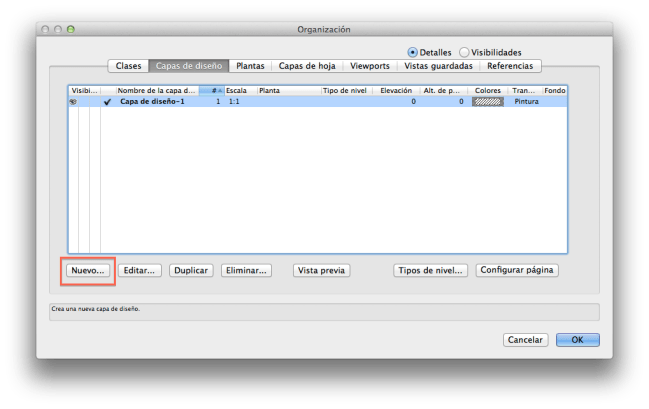Click the Eliminar... button
This screenshot has height=409, width=649.
pyautogui.click(x=246, y=270)
